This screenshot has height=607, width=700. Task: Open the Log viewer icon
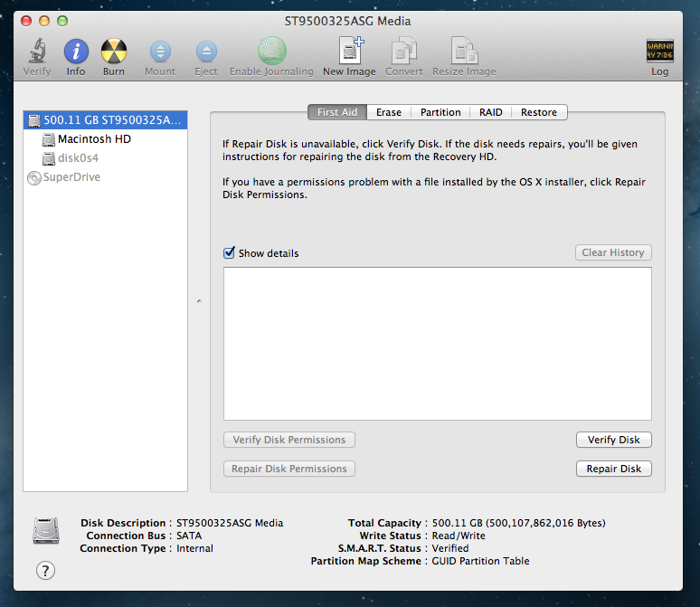660,51
